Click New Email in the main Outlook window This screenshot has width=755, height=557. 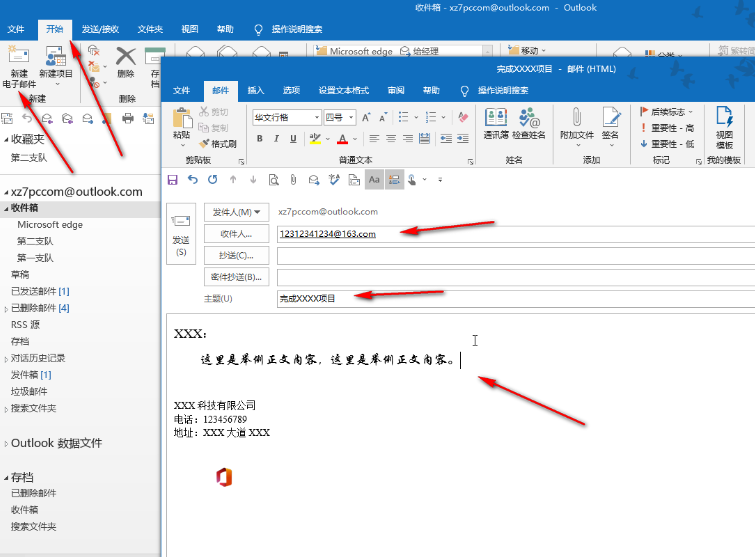pyautogui.click(x=19, y=67)
